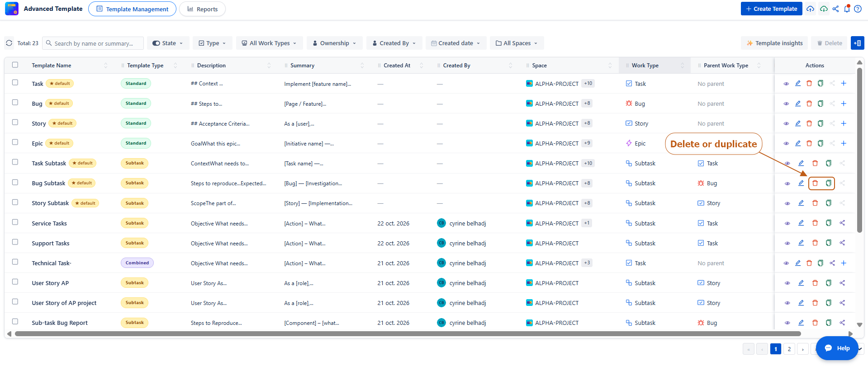Open Template insights
The height and width of the screenshot is (366, 868).
(774, 43)
